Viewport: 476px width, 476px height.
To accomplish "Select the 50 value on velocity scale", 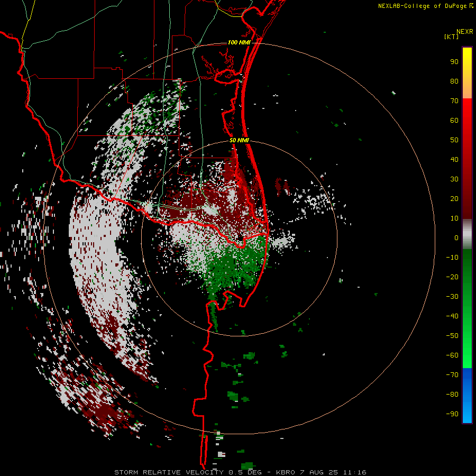I will (454, 140).
